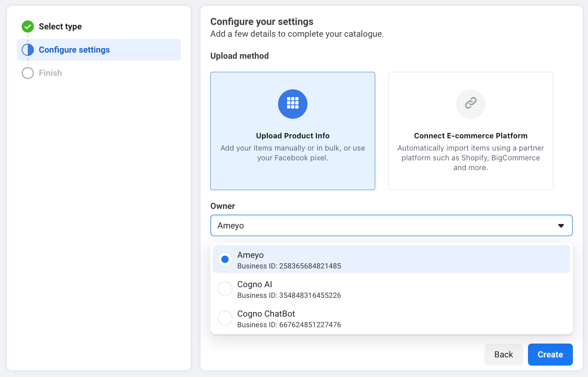Click the Ameyo Business ID text
The width and height of the screenshot is (588, 377).
(289, 266)
